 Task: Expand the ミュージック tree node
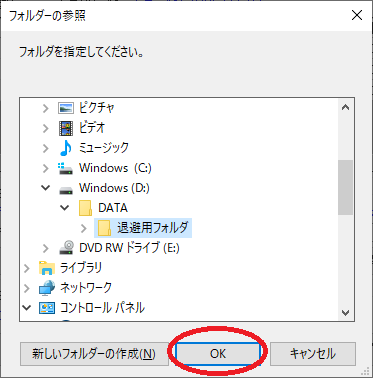[x=46, y=148]
